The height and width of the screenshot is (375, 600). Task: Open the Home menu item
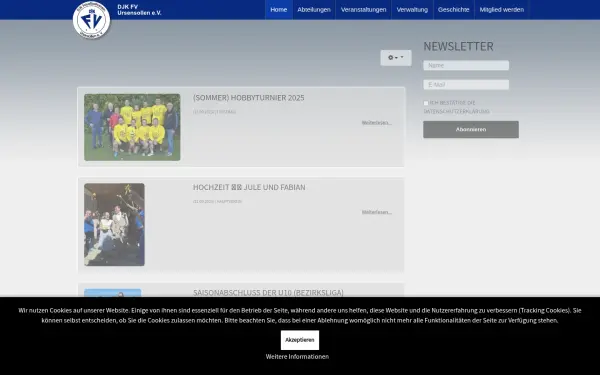(279, 10)
